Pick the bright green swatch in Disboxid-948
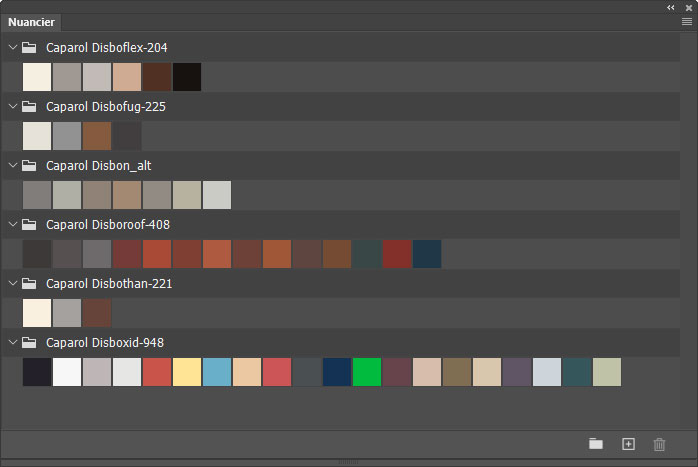The width and height of the screenshot is (698, 467). 367,372
